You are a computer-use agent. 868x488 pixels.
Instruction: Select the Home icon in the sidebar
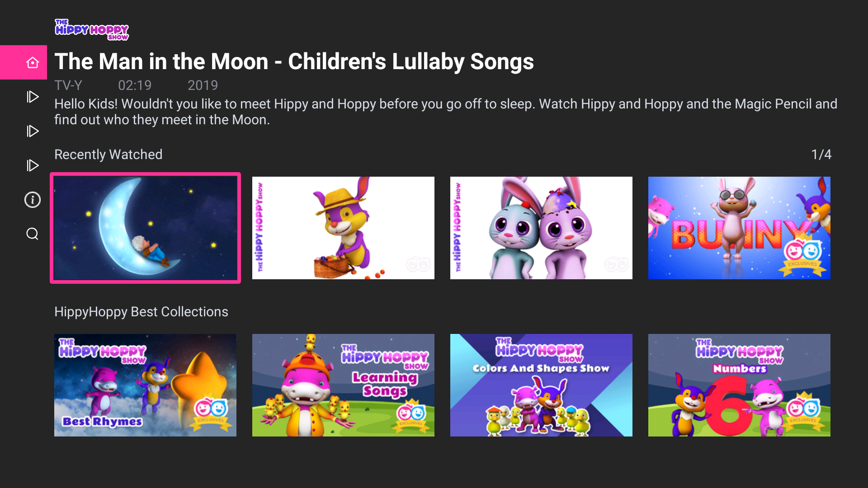pos(32,62)
